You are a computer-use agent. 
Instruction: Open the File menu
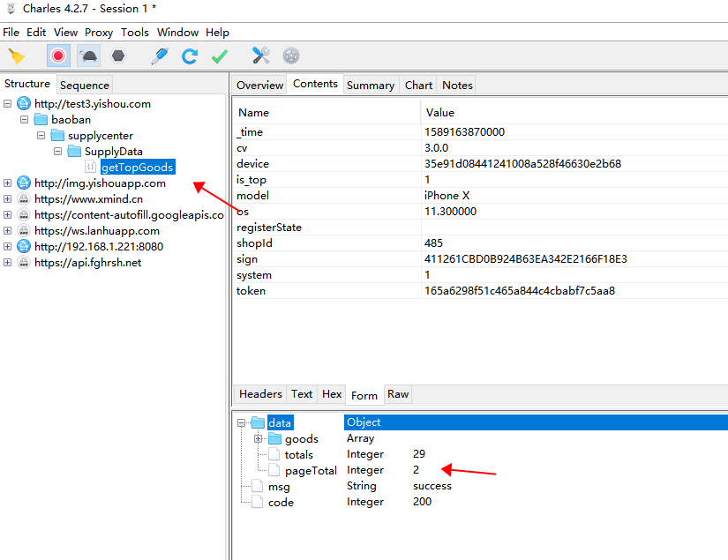[11, 33]
